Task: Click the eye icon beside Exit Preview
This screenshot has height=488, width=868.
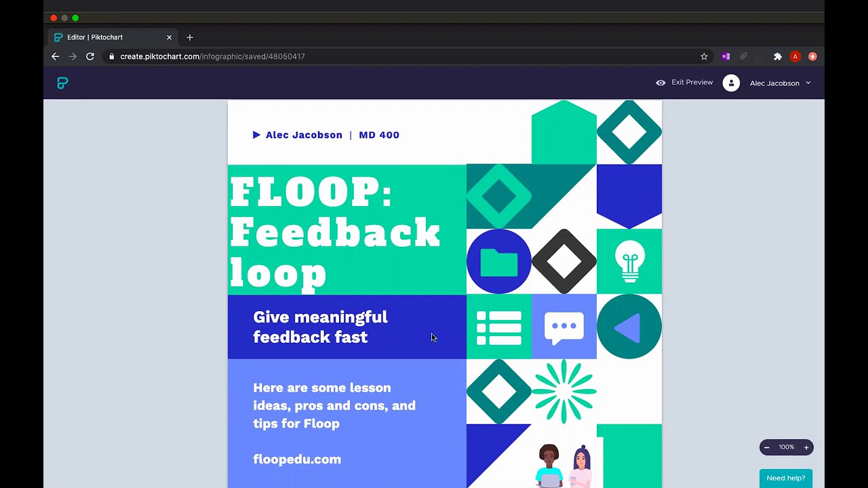Action: tap(660, 83)
